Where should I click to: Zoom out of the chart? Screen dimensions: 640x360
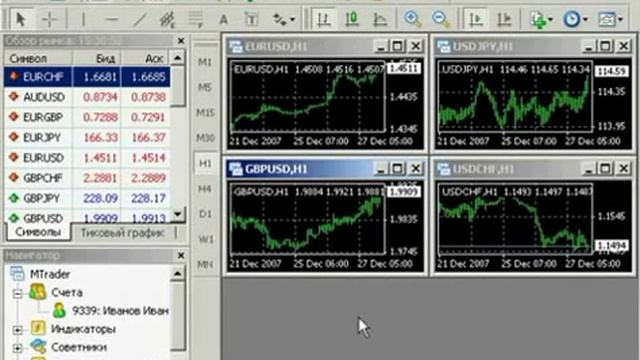click(441, 19)
